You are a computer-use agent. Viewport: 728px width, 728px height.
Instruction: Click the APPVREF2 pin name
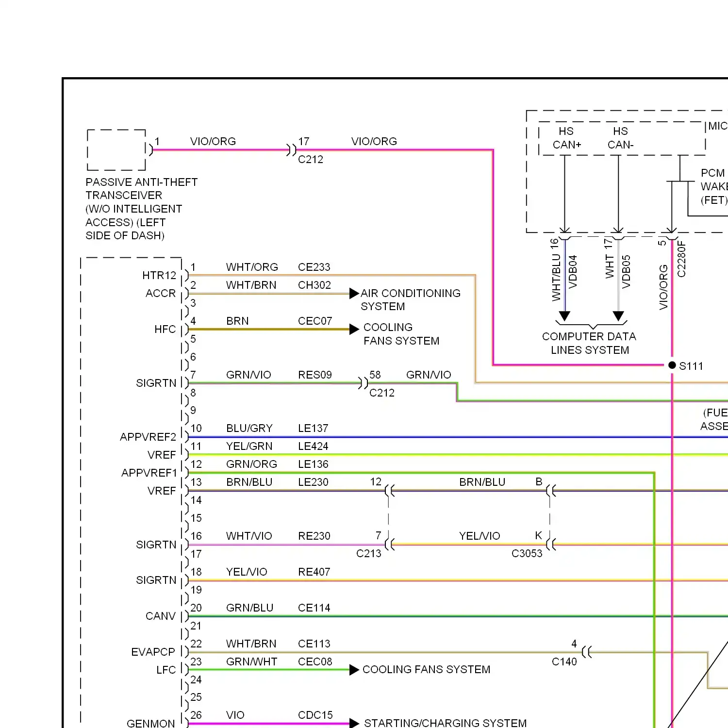tap(148, 437)
